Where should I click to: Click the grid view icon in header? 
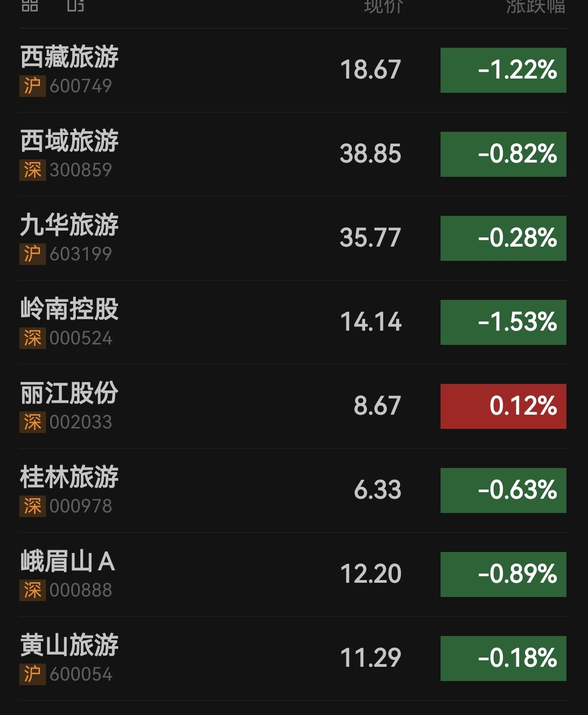click(x=29, y=5)
